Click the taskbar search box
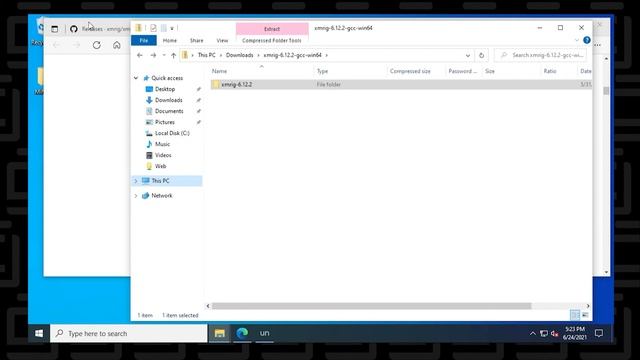Viewport: 640px width, 360px height. click(x=129, y=333)
